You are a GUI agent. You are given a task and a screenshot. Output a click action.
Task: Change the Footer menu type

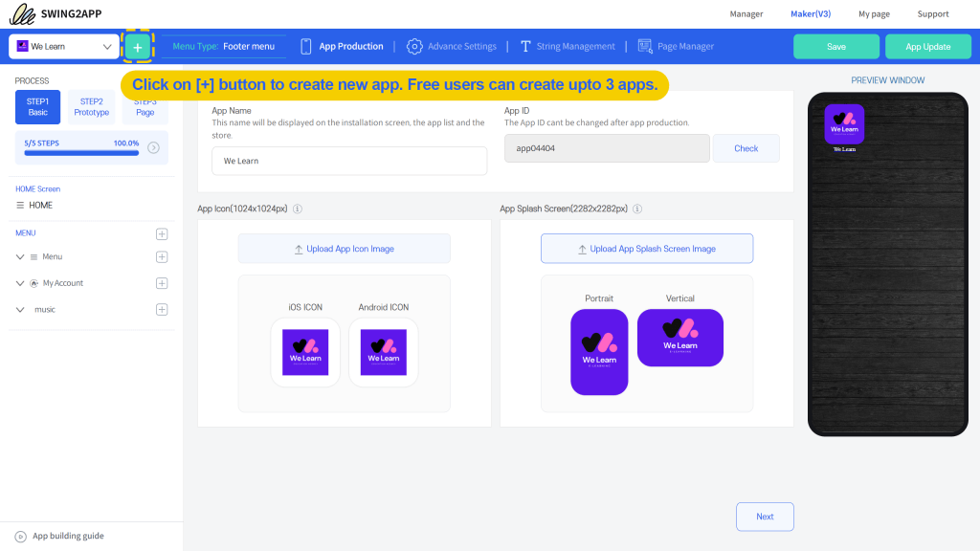click(223, 46)
